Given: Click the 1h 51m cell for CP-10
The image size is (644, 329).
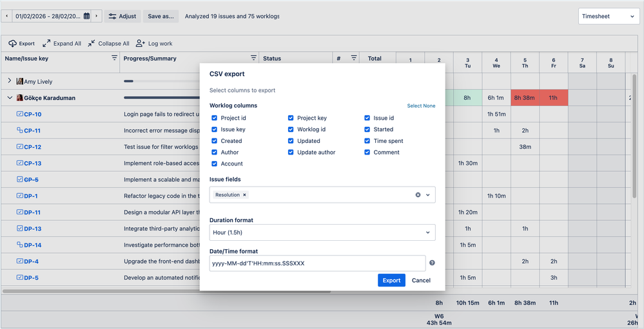Looking at the screenshot, I should point(496,115).
